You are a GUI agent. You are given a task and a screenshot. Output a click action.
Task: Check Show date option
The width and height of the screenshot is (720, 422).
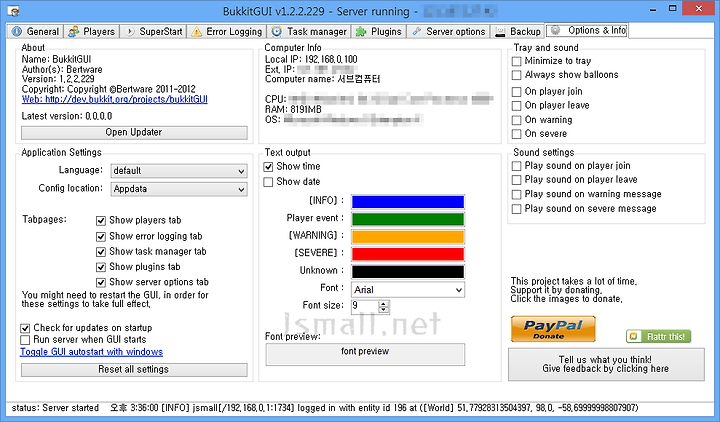tap(268, 182)
